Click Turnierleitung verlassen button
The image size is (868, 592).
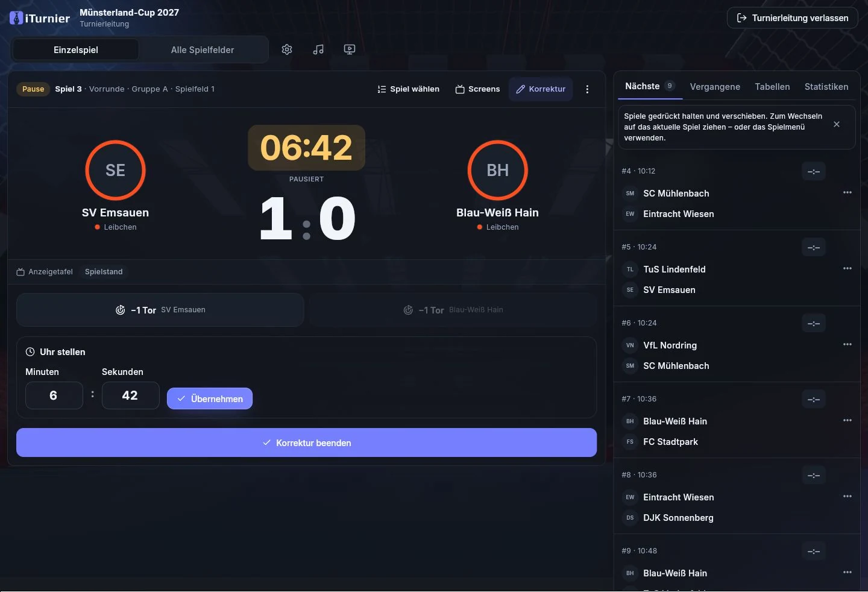pyautogui.click(x=793, y=18)
